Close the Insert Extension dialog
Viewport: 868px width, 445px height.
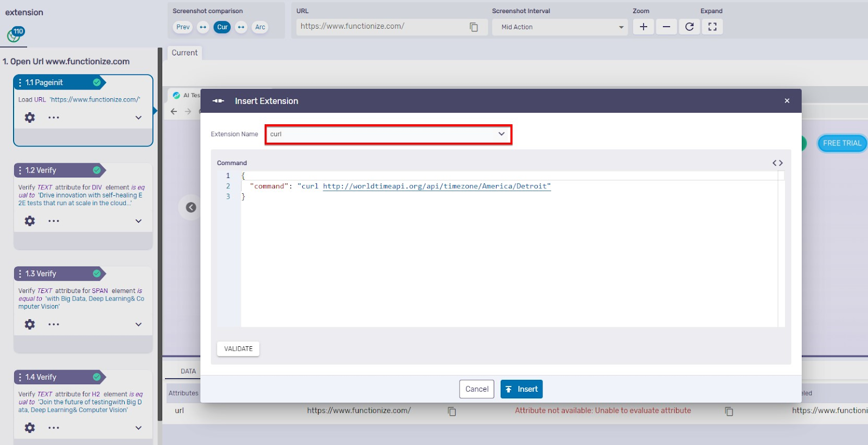[x=787, y=101]
